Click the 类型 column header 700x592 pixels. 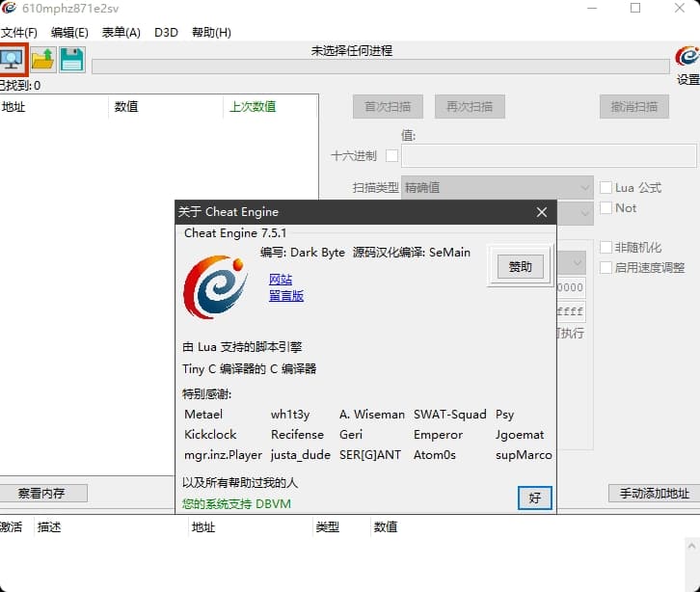tap(327, 527)
